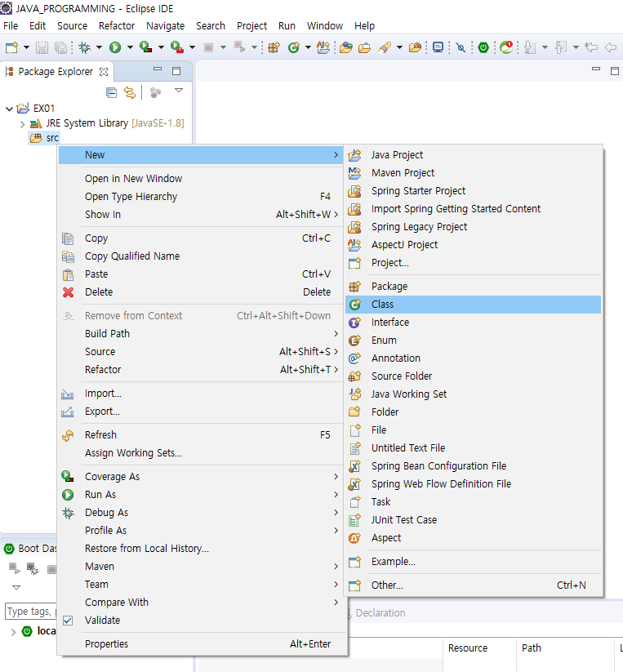Choose AspectJ Project entry
This screenshot has width=623, height=672.
pos(473,245)
